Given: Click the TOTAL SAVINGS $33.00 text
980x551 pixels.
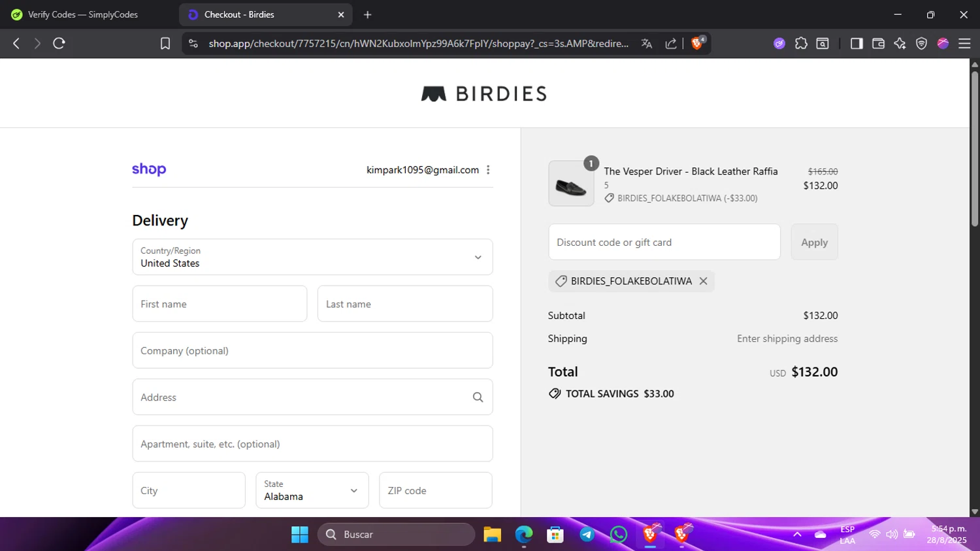Looking at the screenshot, I should tap(620, 393).
